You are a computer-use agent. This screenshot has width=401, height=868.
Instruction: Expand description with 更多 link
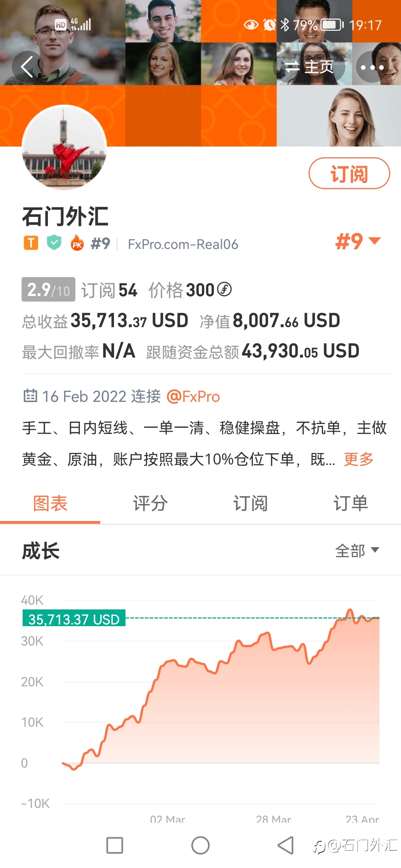tap(359, 459)
